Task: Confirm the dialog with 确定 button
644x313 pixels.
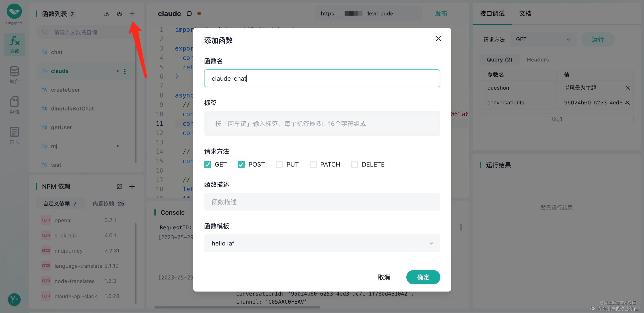Action: coord(423,277)
